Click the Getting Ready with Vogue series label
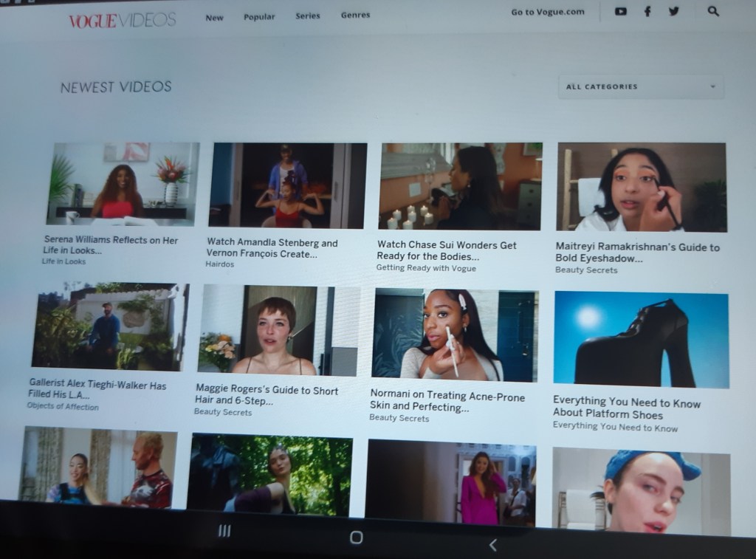 point(426,268)
